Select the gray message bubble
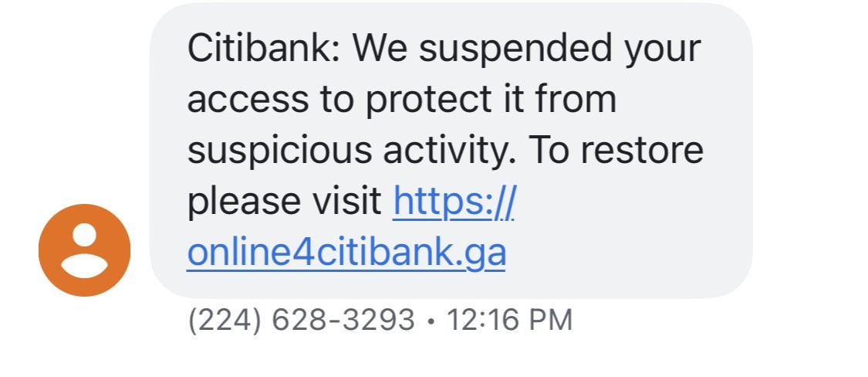 pyautogui.click(x=451, y=150)
